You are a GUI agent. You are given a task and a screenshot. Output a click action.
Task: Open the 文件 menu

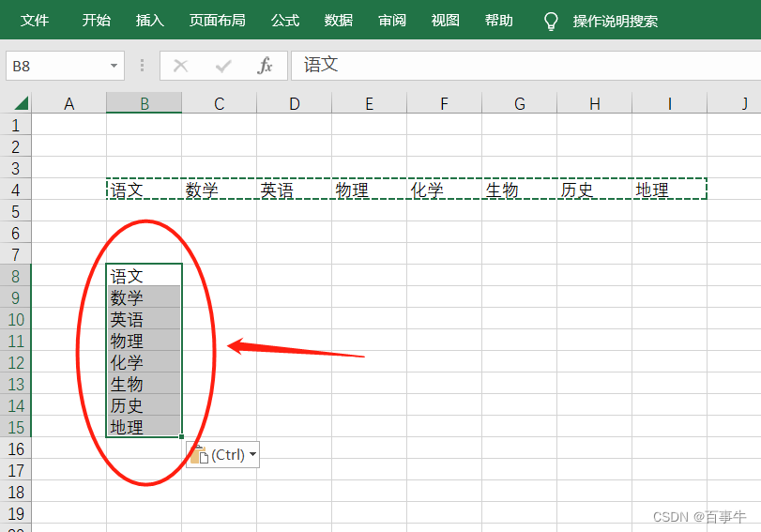point(35,21)
